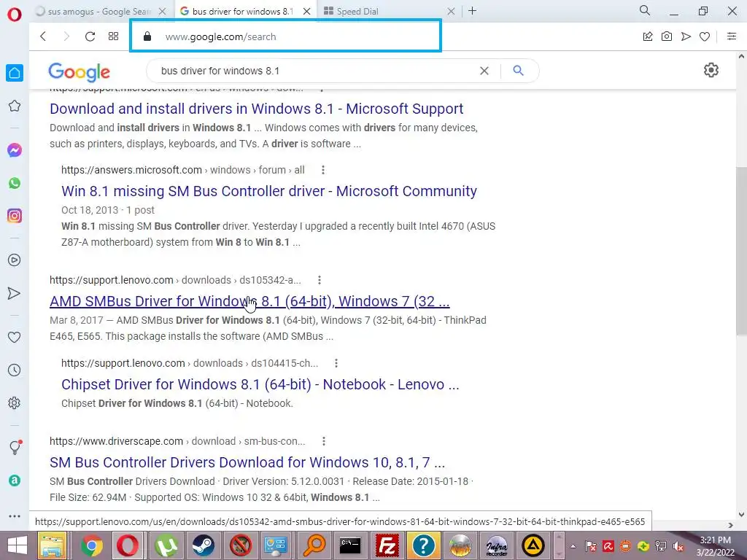This screenshot has width=747, height=560.
Task: Open a new tab
Action: pyautogui.click(x=472, y=10)
